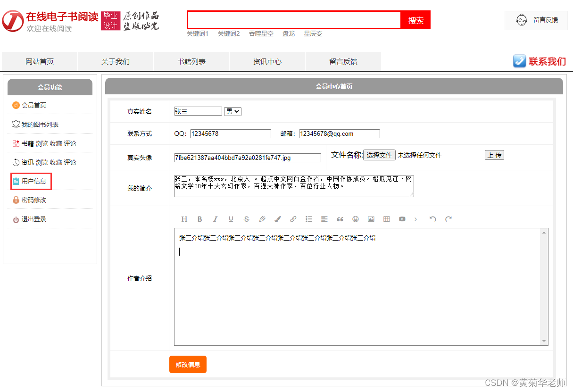Image resolution: width=573 pixels, height=392 pixels.
Task: Apply strikethrough formatting icon
Action: (246, 219)
